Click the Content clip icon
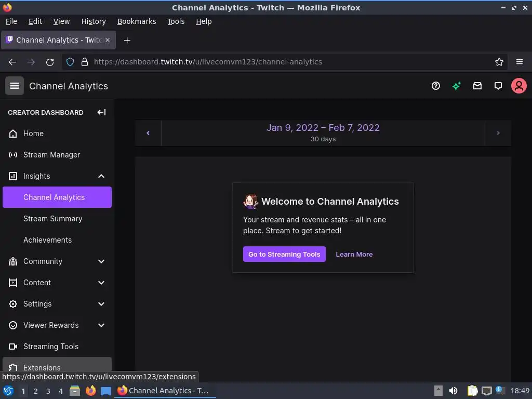 pos(13,283)
